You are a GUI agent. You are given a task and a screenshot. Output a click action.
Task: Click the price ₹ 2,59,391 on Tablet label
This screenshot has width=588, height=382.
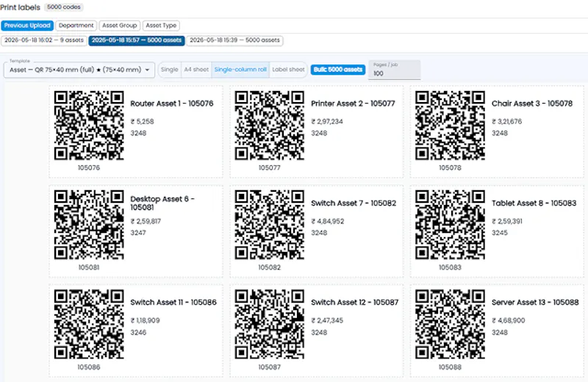tap(507, 221)
